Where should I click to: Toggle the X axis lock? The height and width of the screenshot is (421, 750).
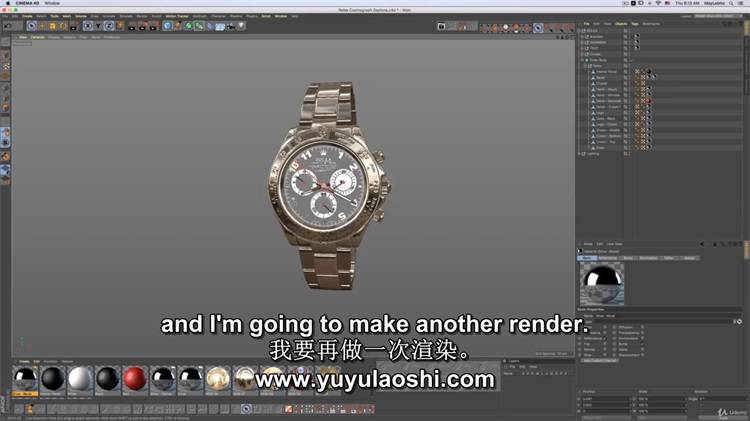click(x=88, y=26)
